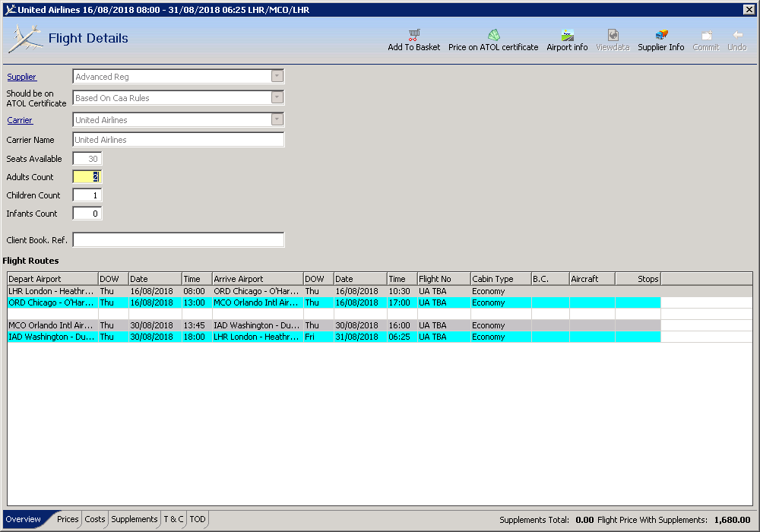Click the Undo arrow icon
760x532 pixels.
(737, 35)
